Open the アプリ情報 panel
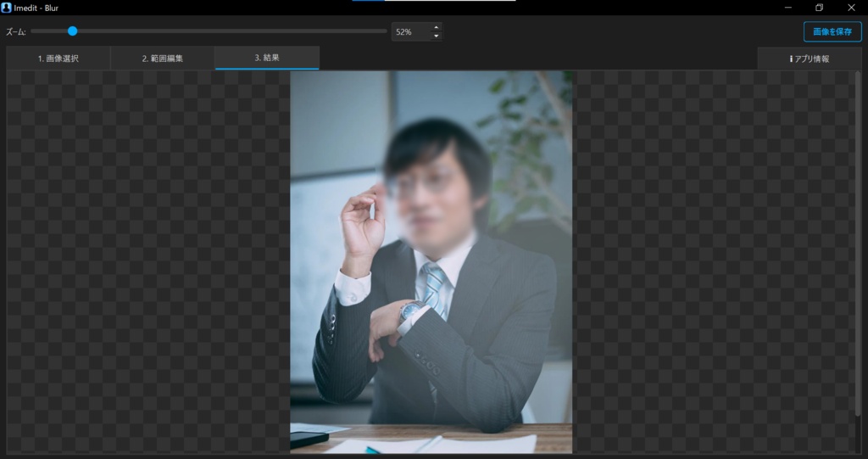This screenshot has width=868, height=459. (810, 59)
